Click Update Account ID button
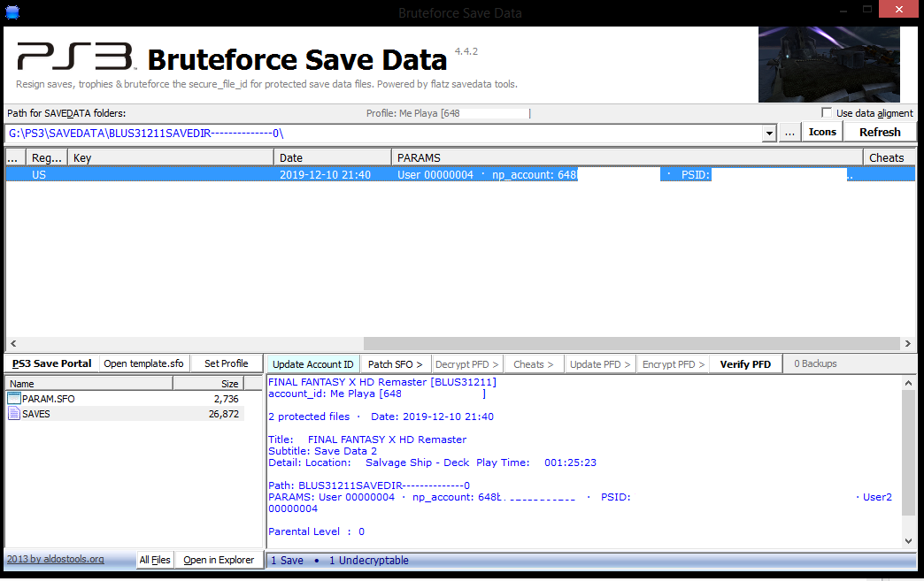 click(313, 364)
